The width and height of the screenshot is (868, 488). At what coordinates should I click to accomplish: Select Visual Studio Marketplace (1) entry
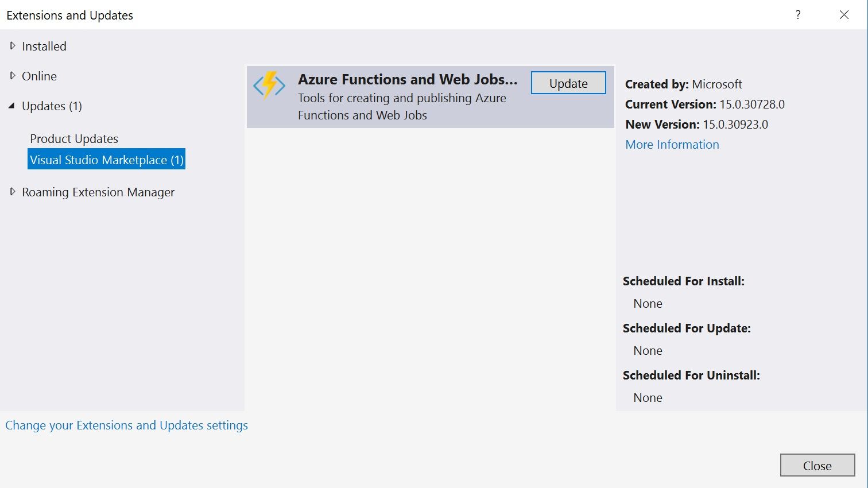tap(107, 160)
